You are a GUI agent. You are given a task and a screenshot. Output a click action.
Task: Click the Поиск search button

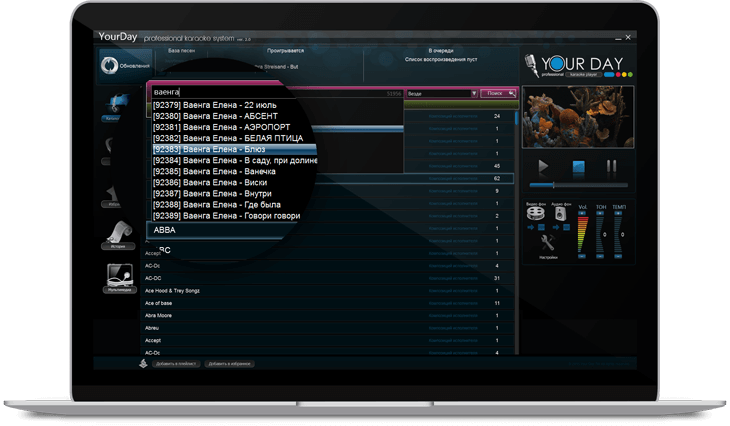coord(497,93)
